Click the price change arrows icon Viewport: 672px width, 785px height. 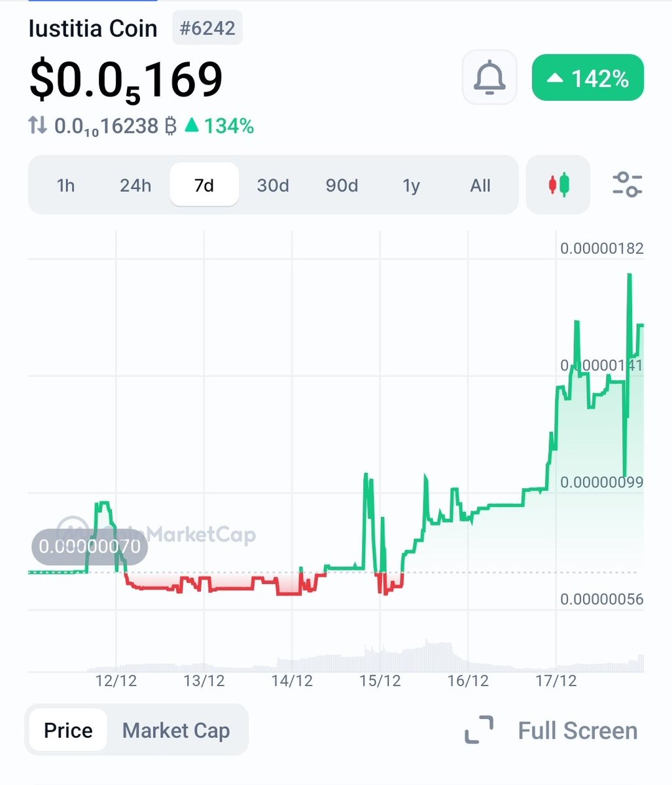(39, 126)
